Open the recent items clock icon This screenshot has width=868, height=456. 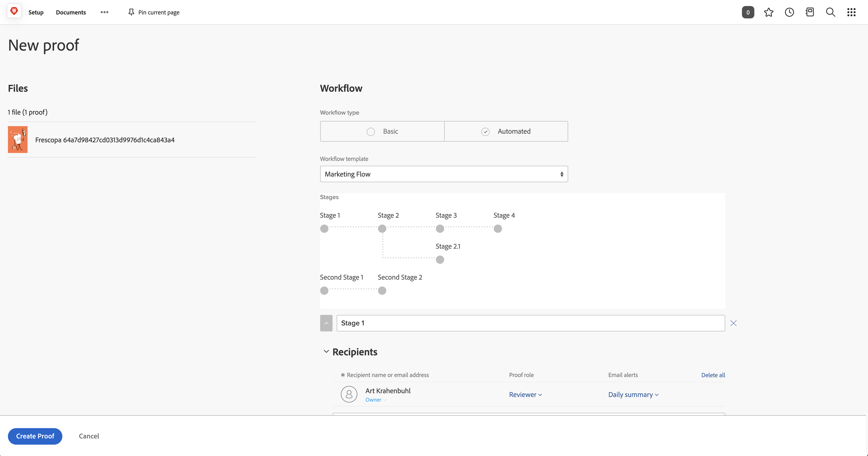coord(789,12)
